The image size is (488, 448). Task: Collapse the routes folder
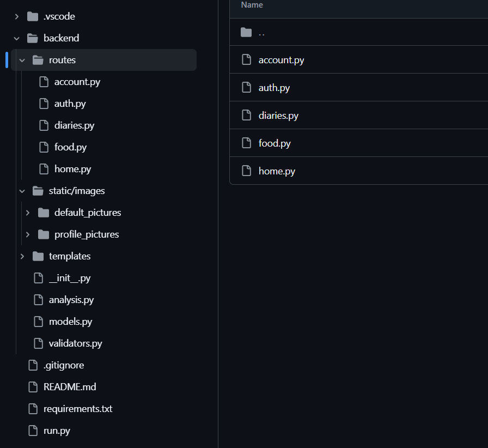tap(21, 60)
